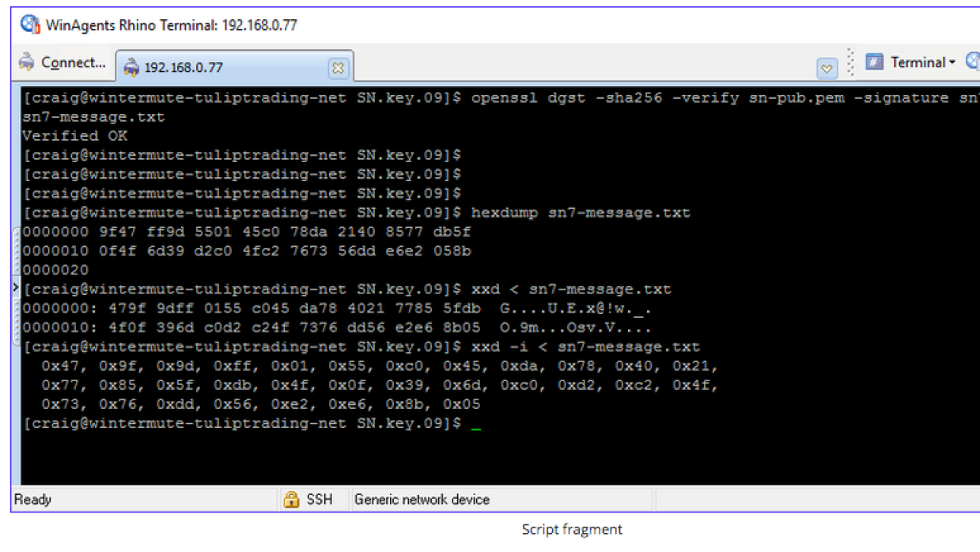Click the hexdump sn7-message.txt command line
The image size is (980, 552).
[x=580, y=213]
